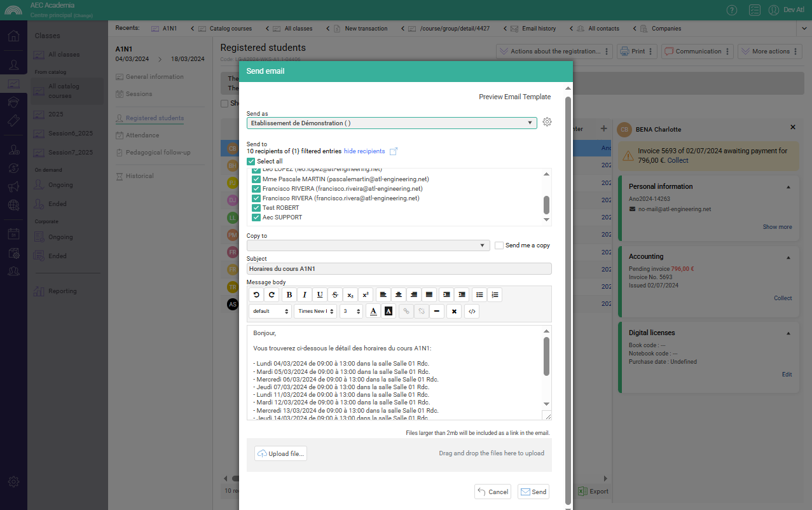Screen dimensions: 812x510
Task: Center-align the message text
Action: pyautogui.click(x=399, y=294)
